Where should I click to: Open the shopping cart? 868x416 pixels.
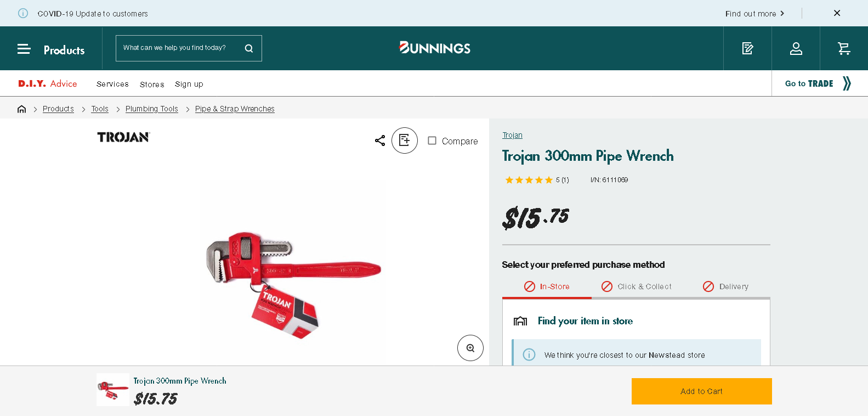coord(843,48)
